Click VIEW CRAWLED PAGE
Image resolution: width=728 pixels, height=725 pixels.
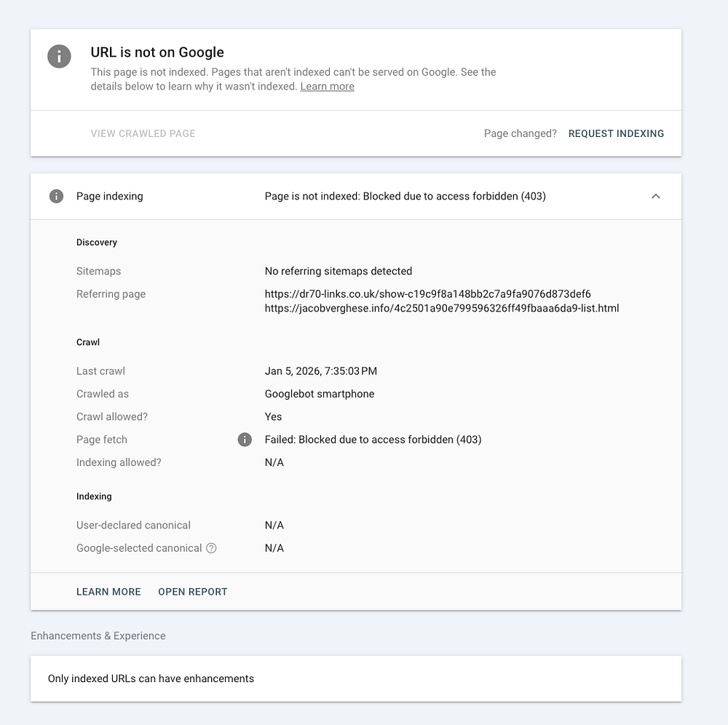click(x=143, y=134)
